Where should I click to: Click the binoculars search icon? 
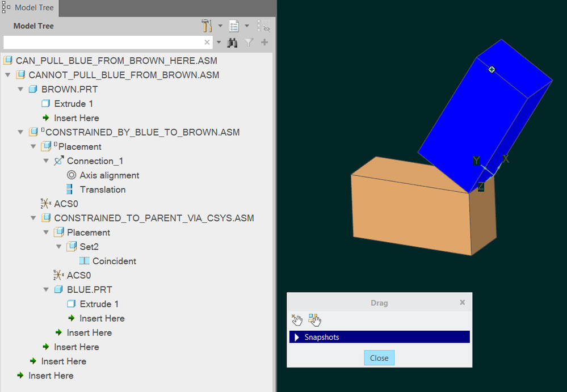tap(232, 43)
